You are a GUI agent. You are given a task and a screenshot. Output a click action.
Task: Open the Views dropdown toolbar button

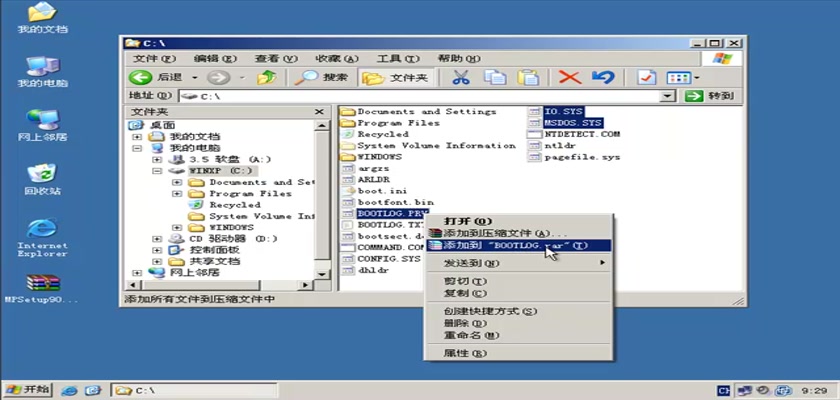tap(682, 78)
